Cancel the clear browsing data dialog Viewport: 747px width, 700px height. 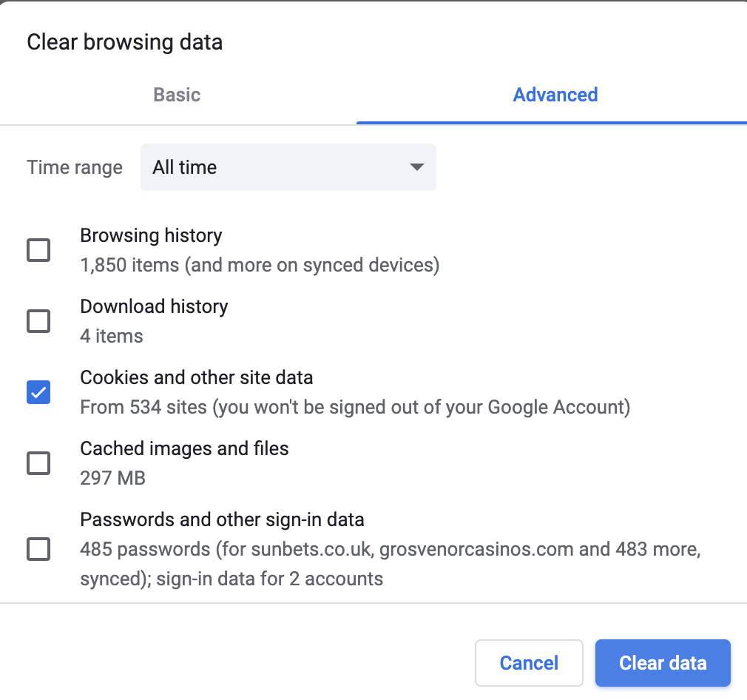click(529, 663)
